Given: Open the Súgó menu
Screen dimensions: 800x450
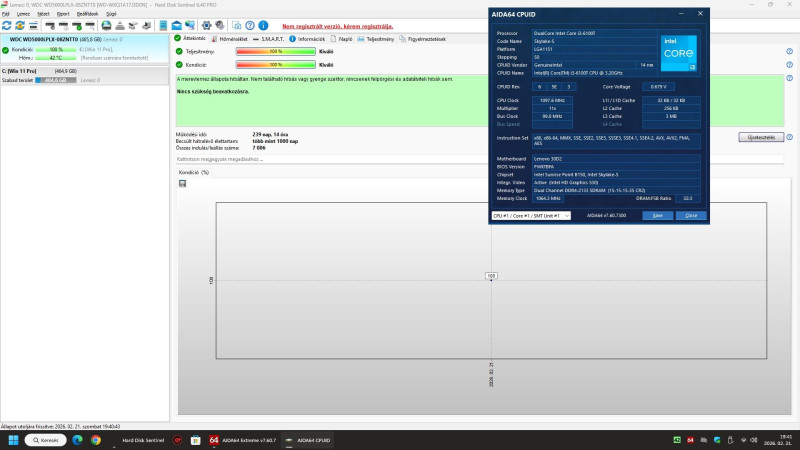Looking at the screenshot, I should click(111, 14).
